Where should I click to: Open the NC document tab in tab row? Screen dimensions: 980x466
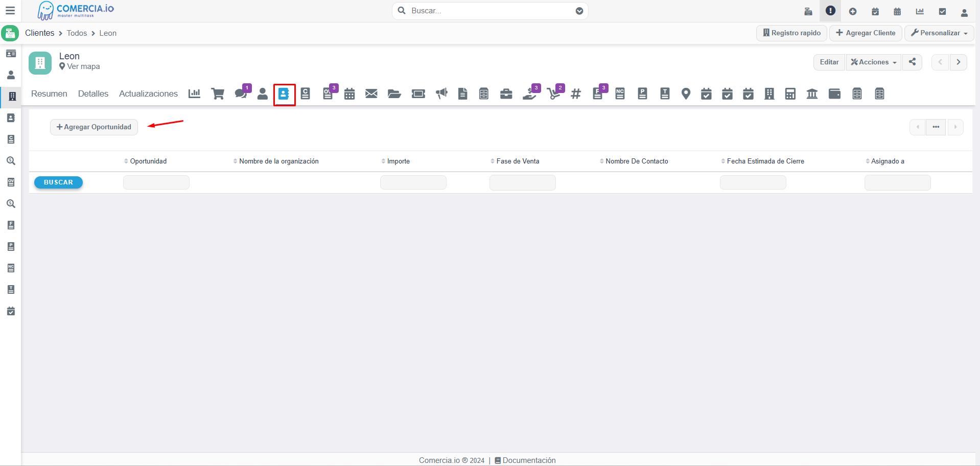pyautogui.click(x=620, y=94)
